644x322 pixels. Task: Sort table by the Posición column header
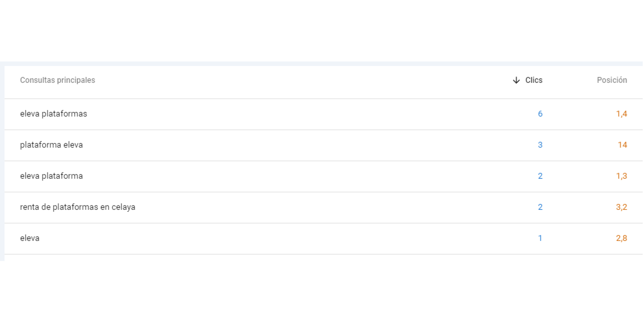tap(612, 80)
